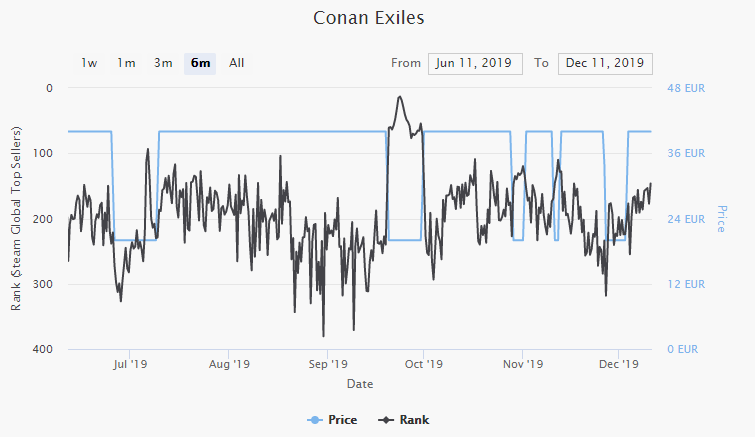Switch to the 3m time range

pos(163,63)
